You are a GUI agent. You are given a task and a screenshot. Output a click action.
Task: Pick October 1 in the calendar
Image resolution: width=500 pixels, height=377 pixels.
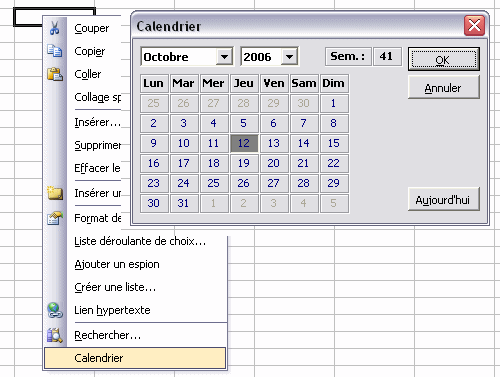(334, 103)
